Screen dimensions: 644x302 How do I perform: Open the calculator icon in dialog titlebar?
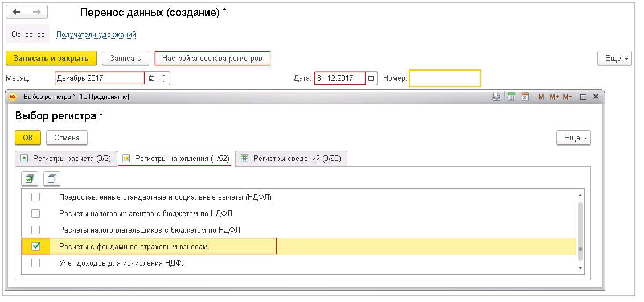[511, 97]
